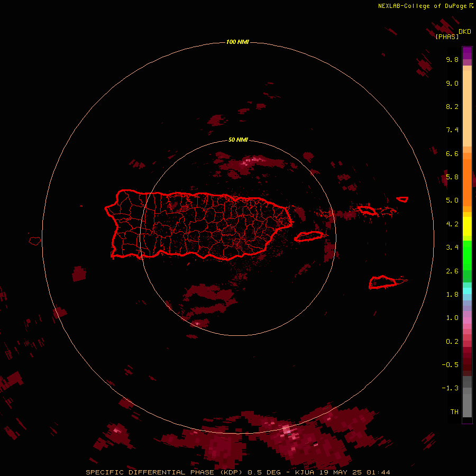
Task: Click the 5.8 value on the color scale
Action: click(452, 177)
